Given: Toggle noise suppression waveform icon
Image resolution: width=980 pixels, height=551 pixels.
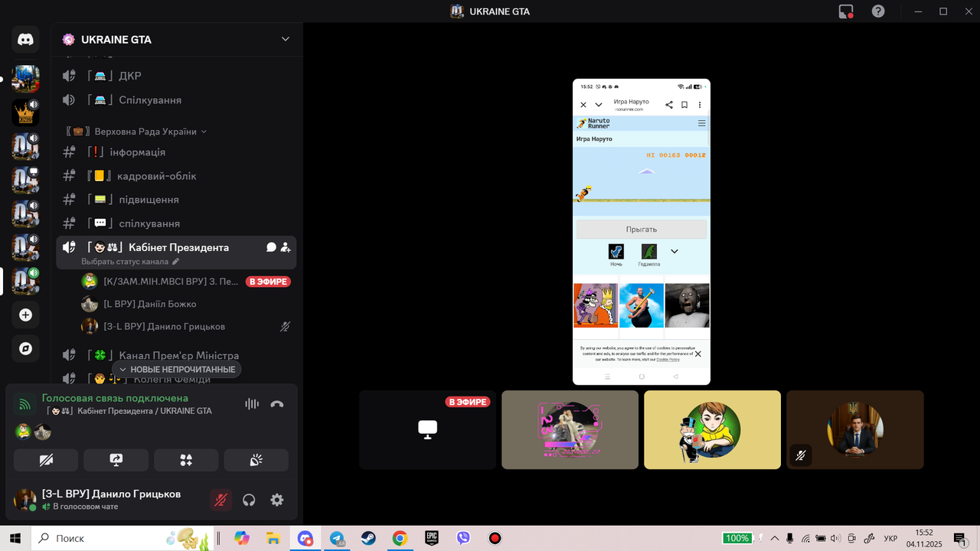Looking at the screenshot, I should click(252, 404).
